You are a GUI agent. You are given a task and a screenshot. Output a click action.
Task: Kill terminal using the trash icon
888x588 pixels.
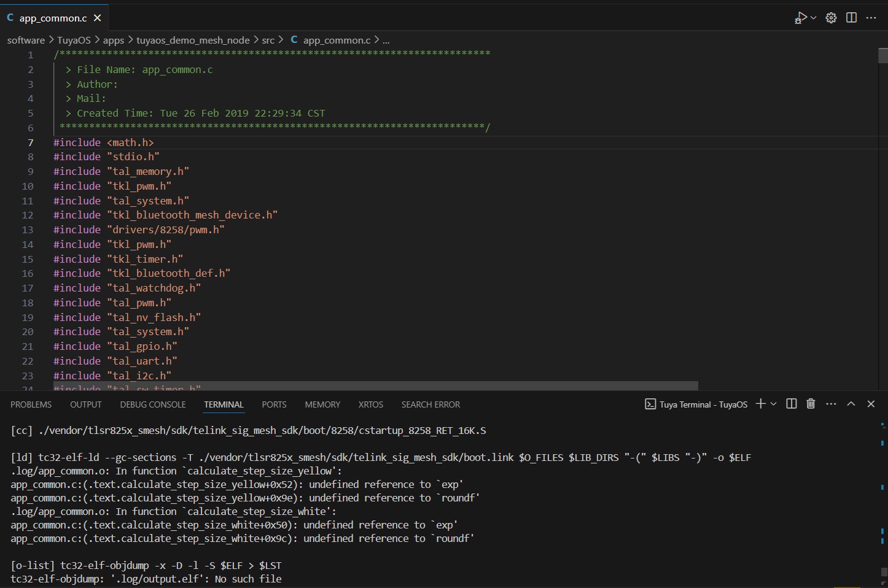coord(811,404)
